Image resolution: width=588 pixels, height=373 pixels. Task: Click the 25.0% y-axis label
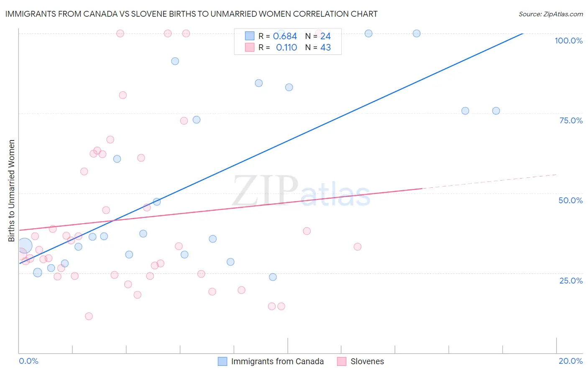tap(571, 281)
